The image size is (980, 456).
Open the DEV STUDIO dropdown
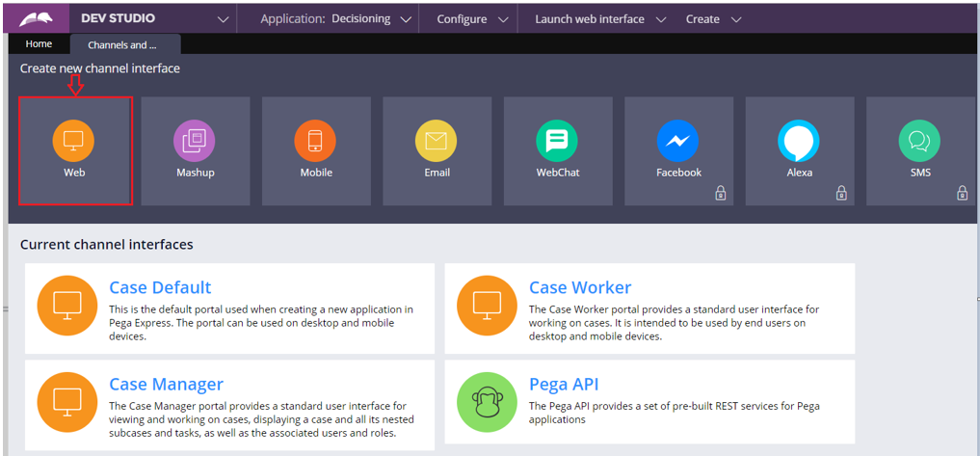coord(224,20)
